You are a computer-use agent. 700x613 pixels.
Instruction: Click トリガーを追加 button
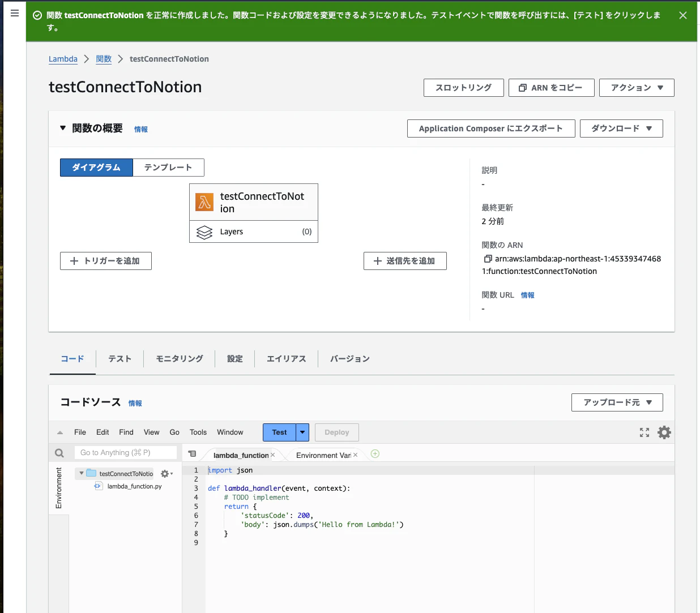point(106,261)
